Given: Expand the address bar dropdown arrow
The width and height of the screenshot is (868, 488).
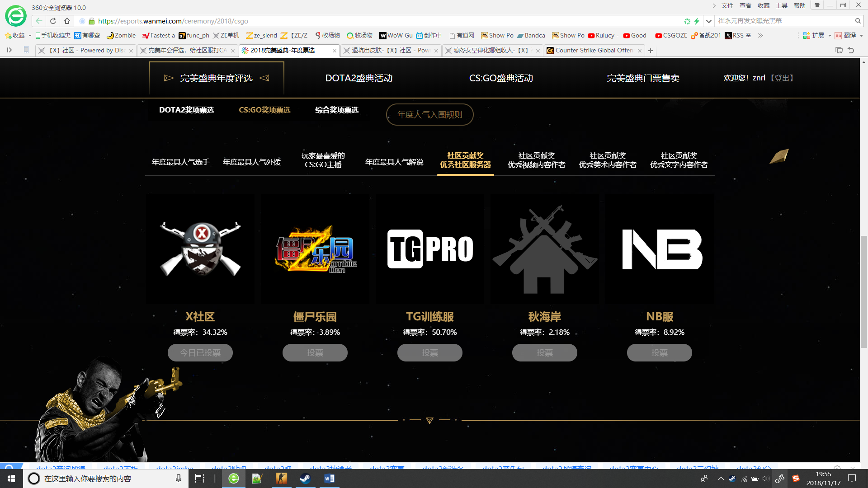Looking at the screenshot, I should (x=709, y=21).
